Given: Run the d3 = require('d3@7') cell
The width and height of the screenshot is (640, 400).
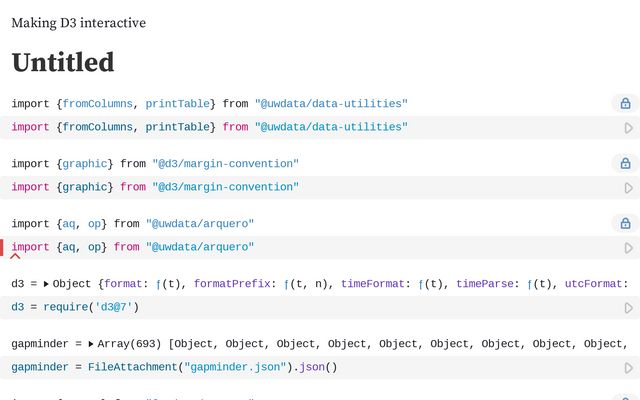Looking at the screenshot, I should pos(629,308).
